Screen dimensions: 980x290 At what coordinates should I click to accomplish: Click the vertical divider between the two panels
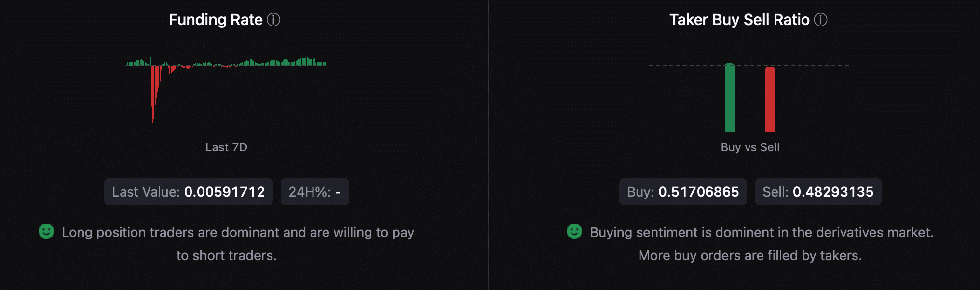[x=489, y=145]
